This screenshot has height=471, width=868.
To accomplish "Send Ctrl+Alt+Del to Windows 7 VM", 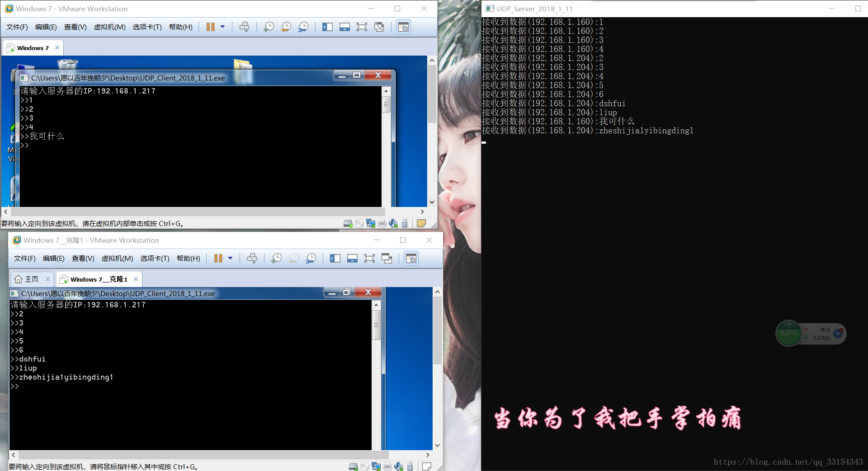I will pos(244,27).
